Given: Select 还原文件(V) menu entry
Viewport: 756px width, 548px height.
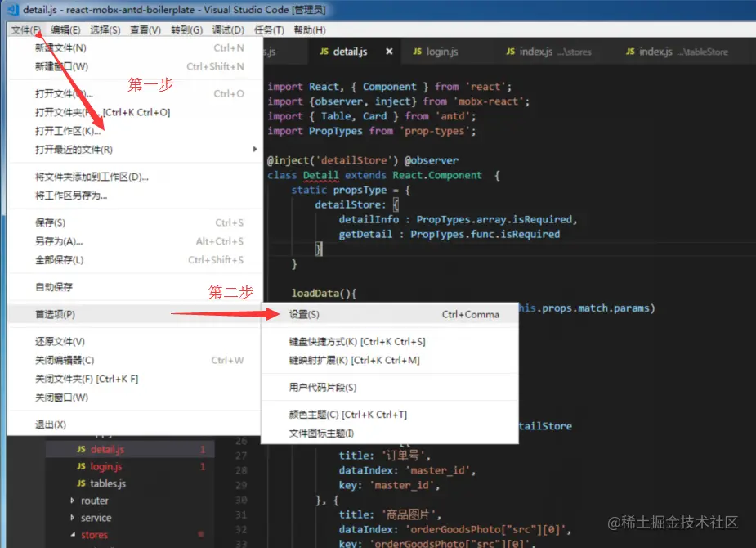Looking at the screenshot, I should pyautogui.click(x=135, y=342).
